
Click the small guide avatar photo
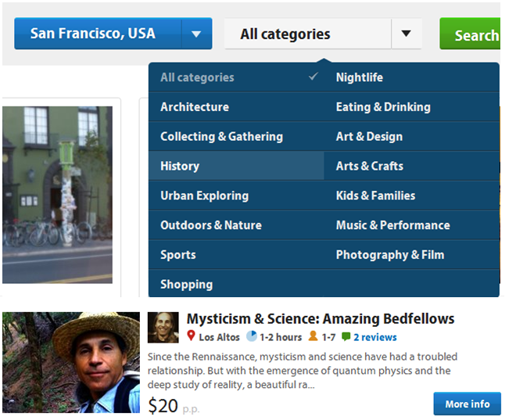point(163,327)
